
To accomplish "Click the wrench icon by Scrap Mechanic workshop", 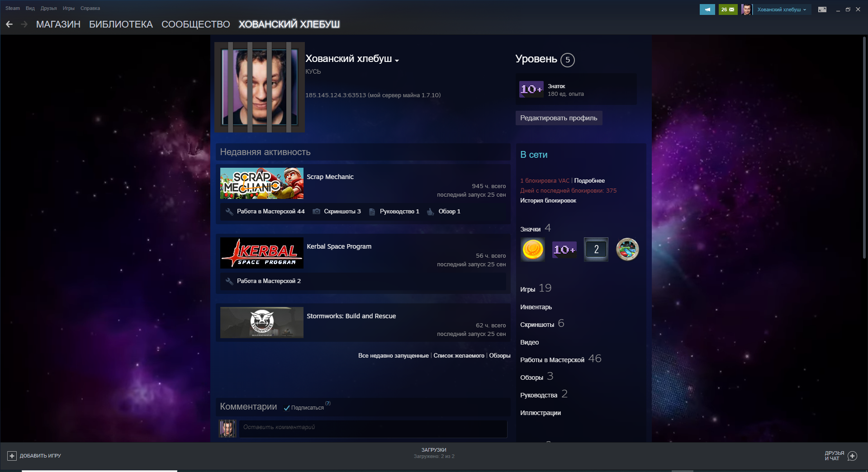I will (229, 212).
